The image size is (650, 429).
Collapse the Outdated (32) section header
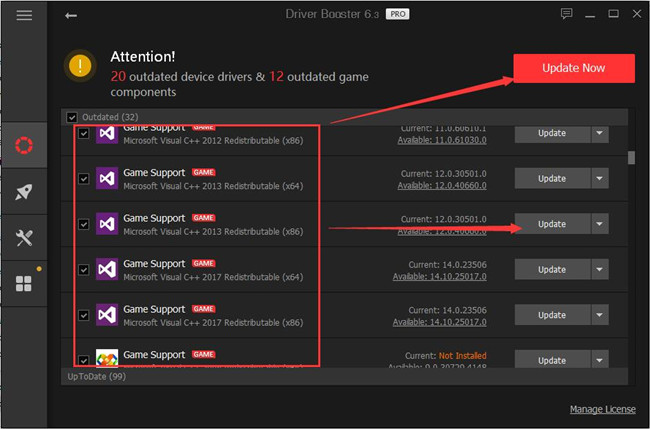(344, 117)
